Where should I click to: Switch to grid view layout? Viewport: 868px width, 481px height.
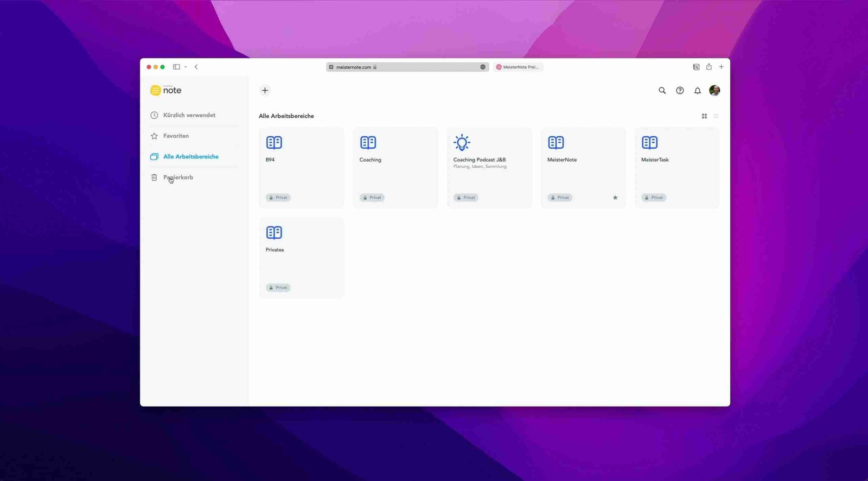click(704, 116)
